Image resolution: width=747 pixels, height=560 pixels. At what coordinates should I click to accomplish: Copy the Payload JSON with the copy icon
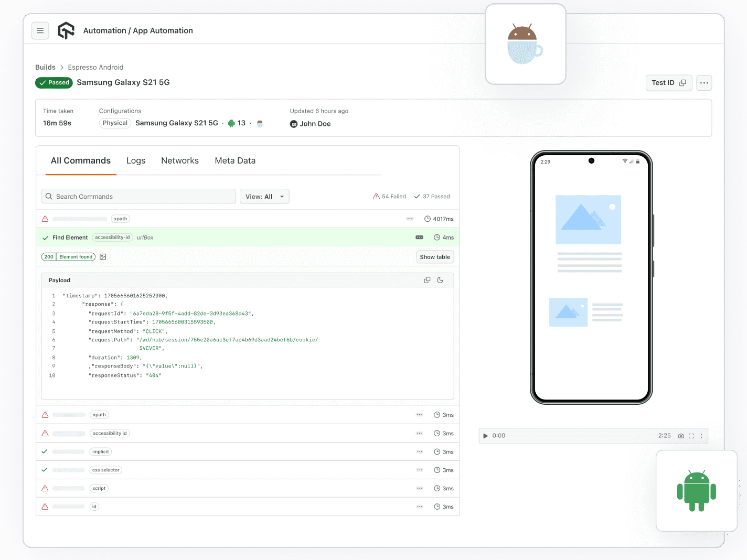click(426, 279)
